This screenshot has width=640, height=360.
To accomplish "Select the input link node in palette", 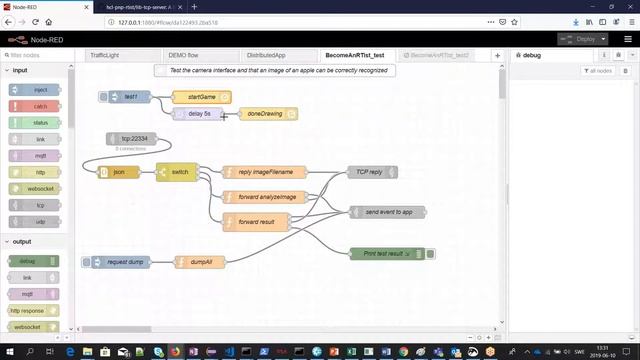I will click(x=34, y=139).
